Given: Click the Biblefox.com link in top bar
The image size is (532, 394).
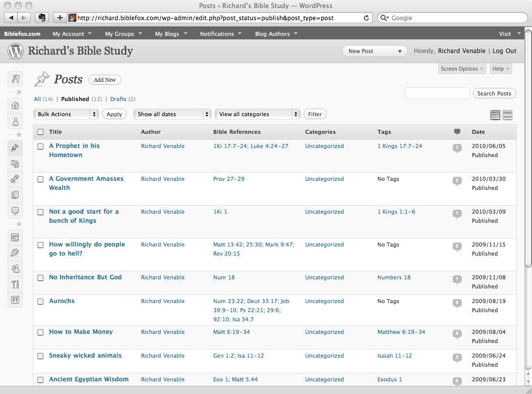Looking at the screenshot, I should (x=22, y=34).
